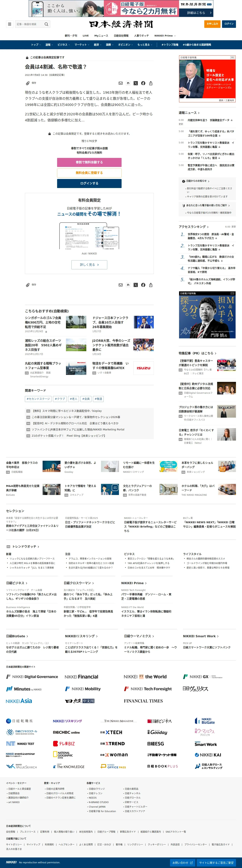
Task: Open the NIKKEI Financial logo link
Action: [x=81, y=677]
